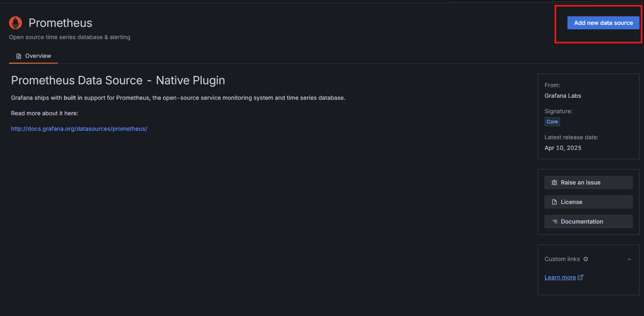
Task: Open the License button label
Action: (x=571, y=202)
